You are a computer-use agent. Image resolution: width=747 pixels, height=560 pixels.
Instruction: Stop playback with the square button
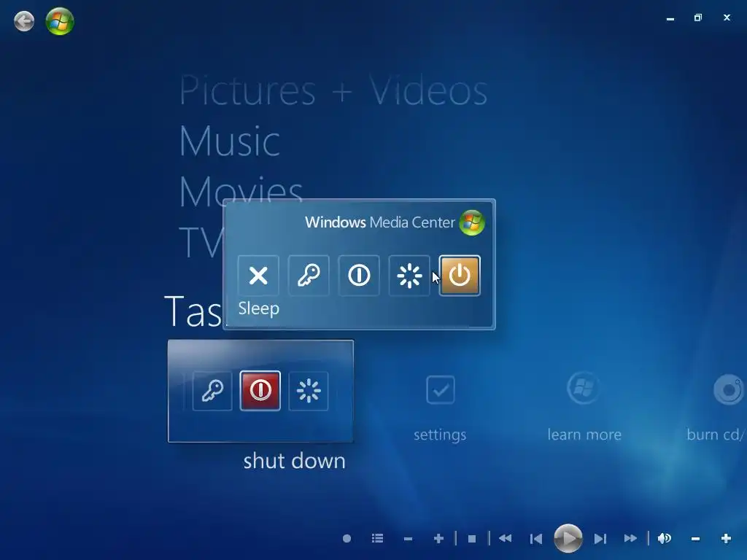(x=472, y=539)
